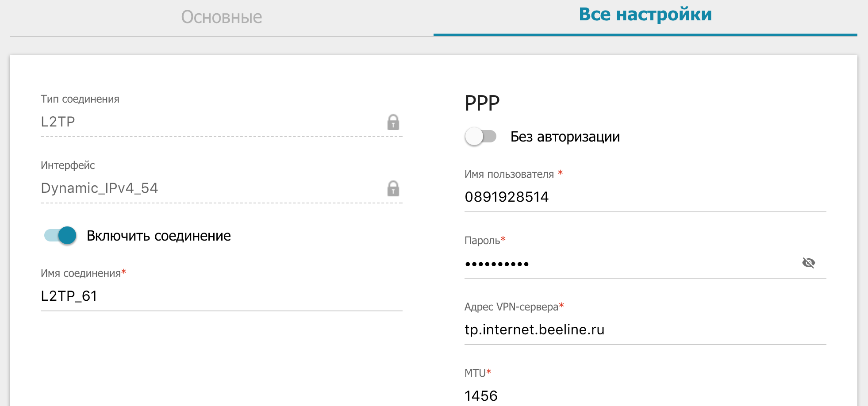Select the Все настройки tab
This screenshot has width=868, height=406.
(645, 15)
